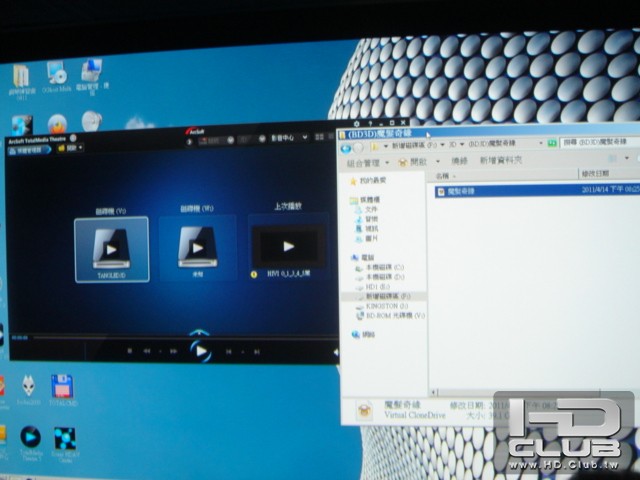Viewport: 640px width, 480px height.
Task: Sort by the 名稱 column header
Action: coord(502,175)
